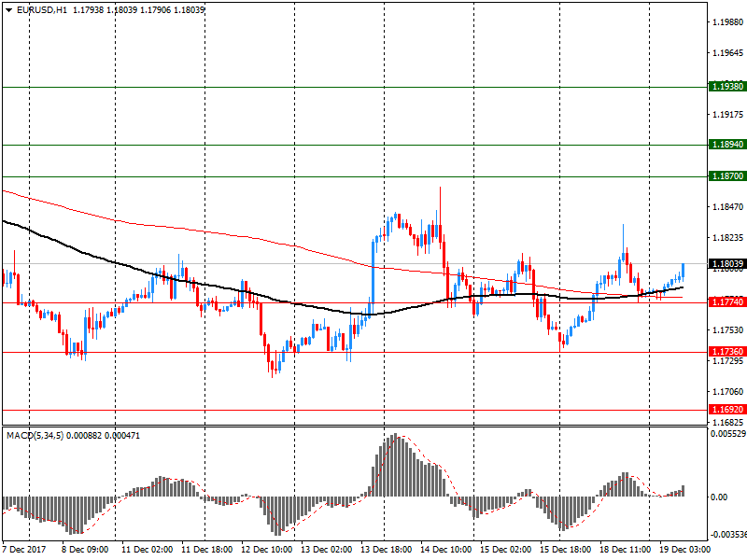Screen dimensions: 747x560
Task: Select the 1.19380 green level label
Action: (727, 87)
